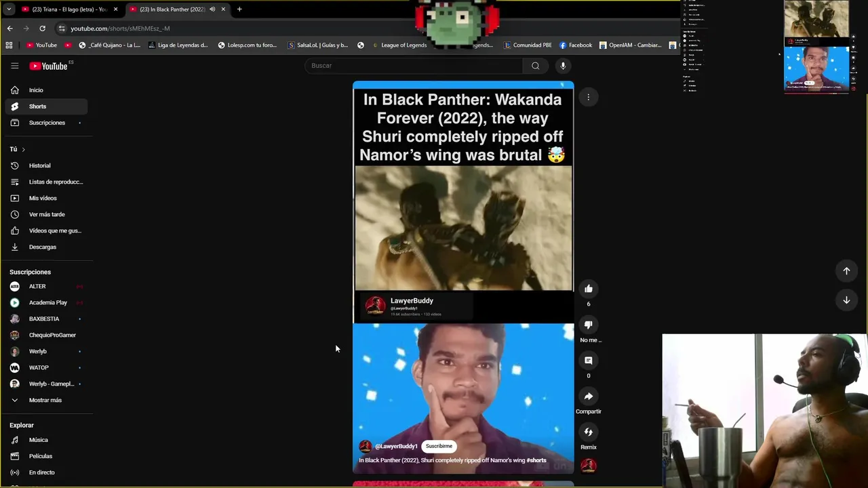Open YouTube bookmark in bookmarks bar
Viewport: 868px width, 488px height.
(41, 45)
